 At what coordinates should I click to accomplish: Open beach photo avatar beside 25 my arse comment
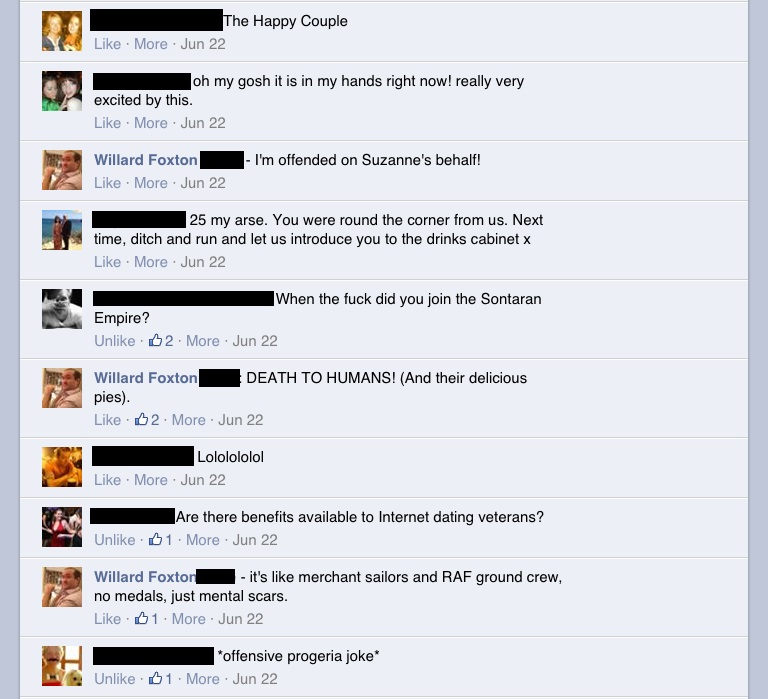(x=62, y=230)
